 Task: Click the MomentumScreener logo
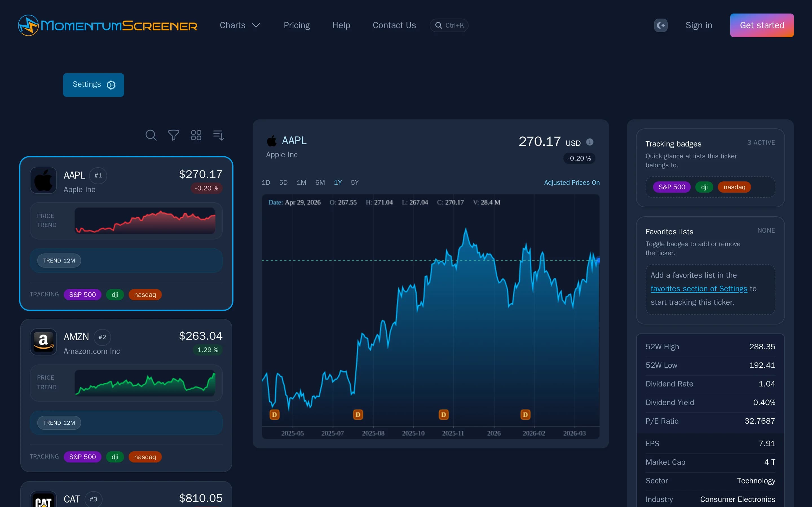coord(107,25)
